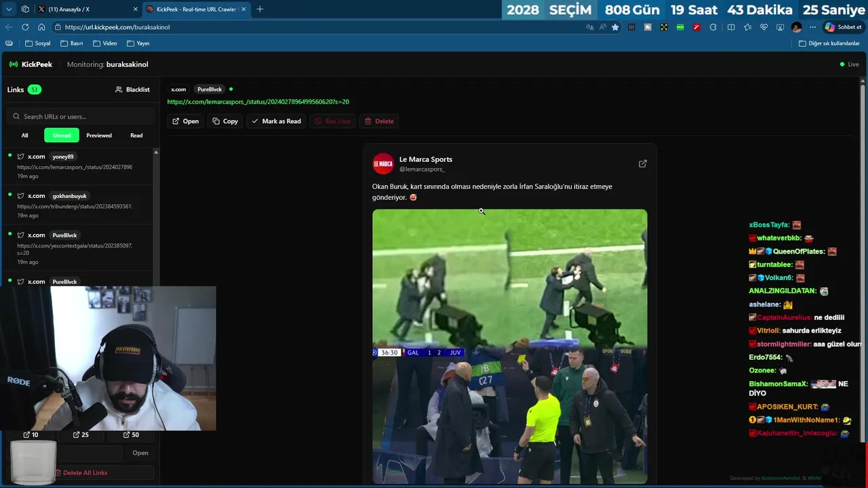Click the PureBlvck tag in detail header
This screenshot has width=868, height=488.
point(210,89)
